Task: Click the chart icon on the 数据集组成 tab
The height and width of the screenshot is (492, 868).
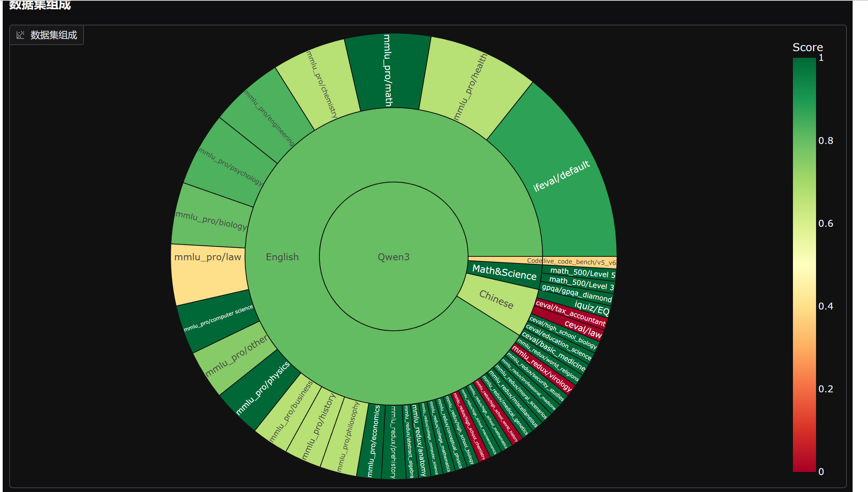Action: click(x=20, y=35)
